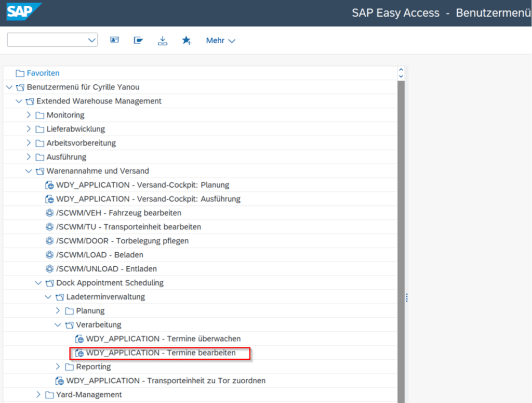
Task: Select 'WDY_APPLICATION - Versand-Cockpit: Ausführung' entry
Action: pyautogui.click(x=148, y=199)
